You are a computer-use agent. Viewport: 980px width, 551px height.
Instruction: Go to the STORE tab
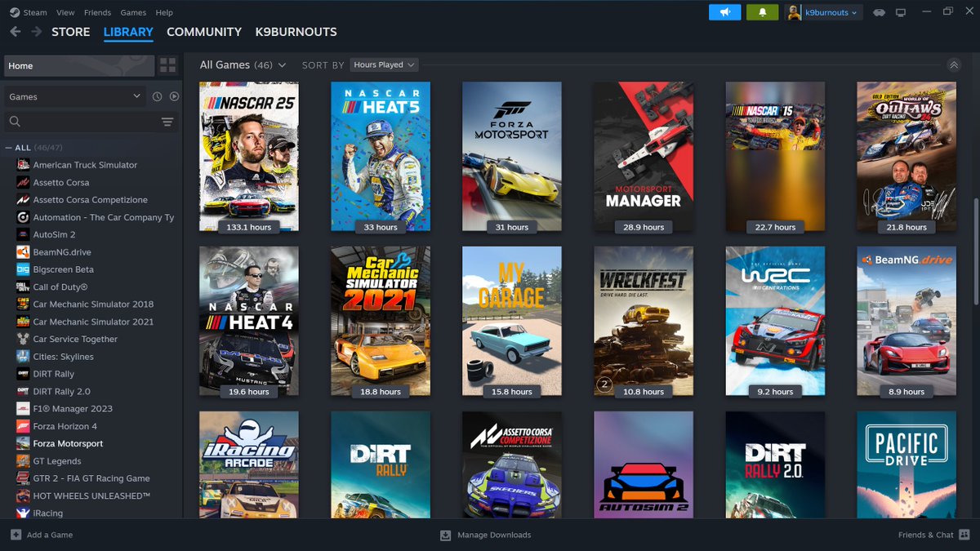(71, 32)
